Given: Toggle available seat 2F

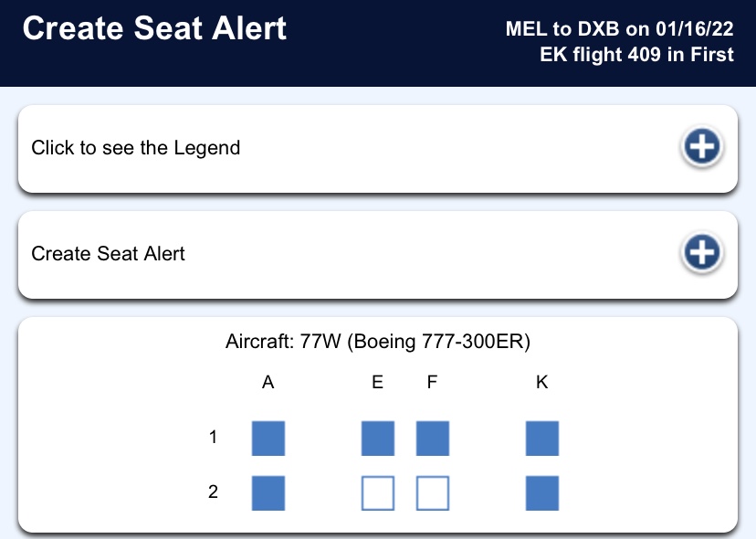Looking at the screenshot, I should click(433, 493).
